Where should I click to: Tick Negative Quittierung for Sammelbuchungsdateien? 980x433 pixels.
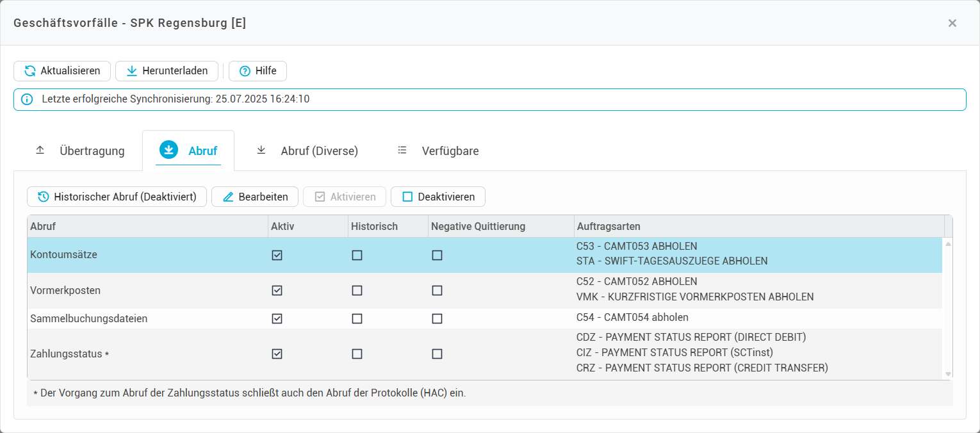(437, 318)
